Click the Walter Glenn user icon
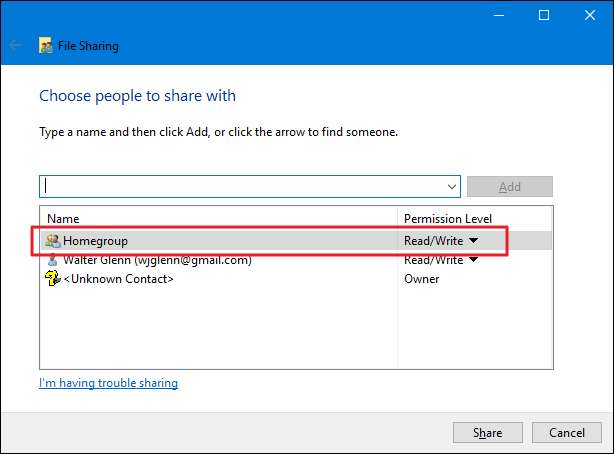This screenshot has width=614, height=454. click(x=53, y=260)
